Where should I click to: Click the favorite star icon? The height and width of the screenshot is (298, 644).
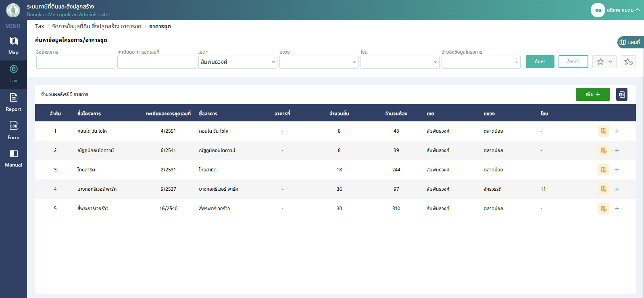point(600,62)
